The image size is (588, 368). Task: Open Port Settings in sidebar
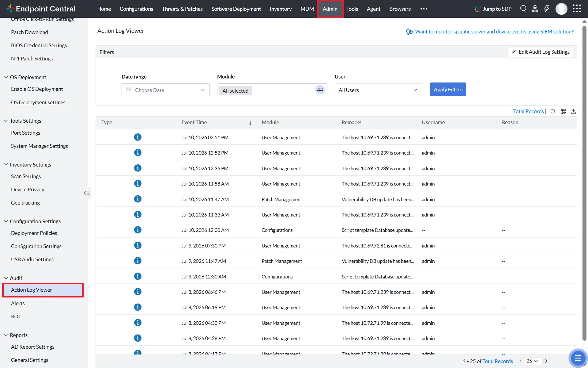26,133
